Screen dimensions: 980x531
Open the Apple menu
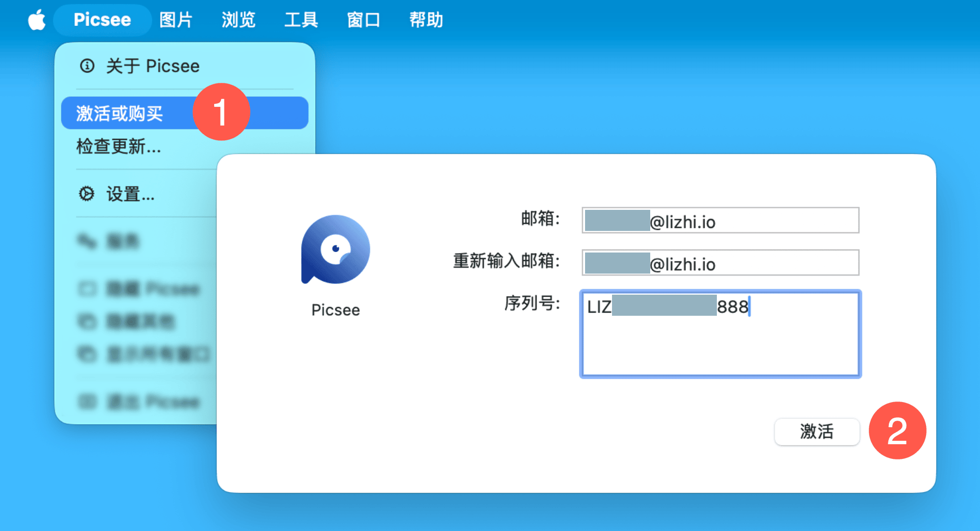(37, 20)
